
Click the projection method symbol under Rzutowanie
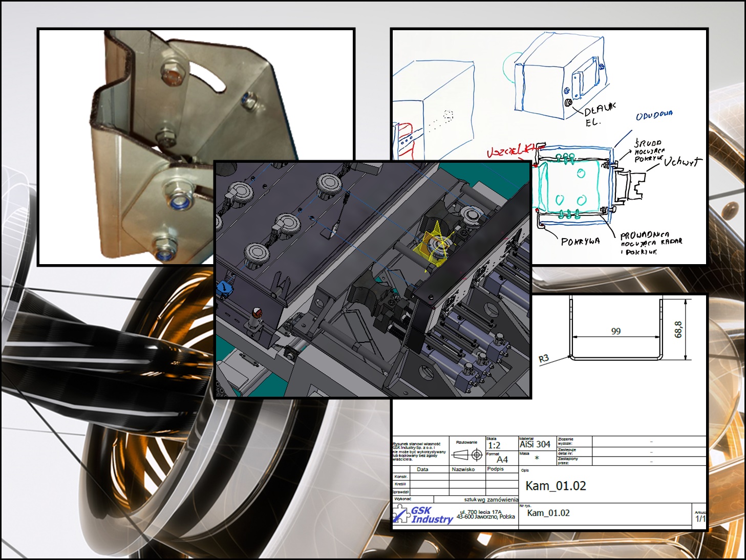(x=467, y=454)
